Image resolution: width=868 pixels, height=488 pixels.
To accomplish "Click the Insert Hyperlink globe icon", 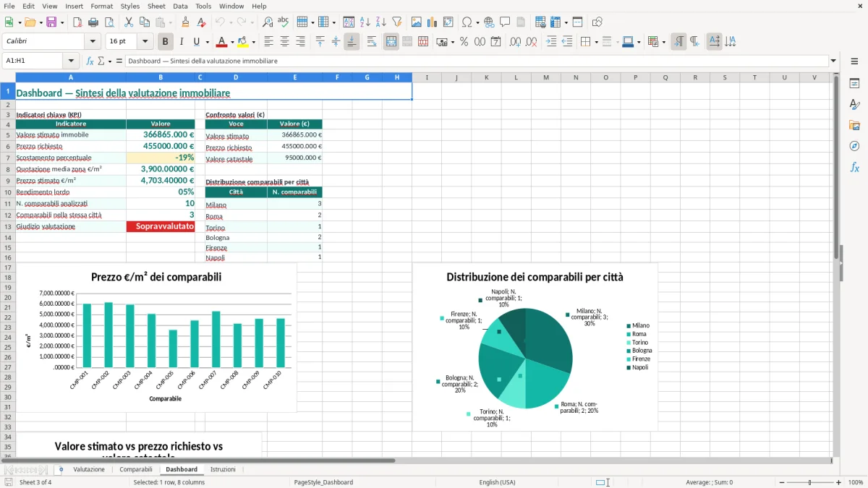I will [489, 22].
